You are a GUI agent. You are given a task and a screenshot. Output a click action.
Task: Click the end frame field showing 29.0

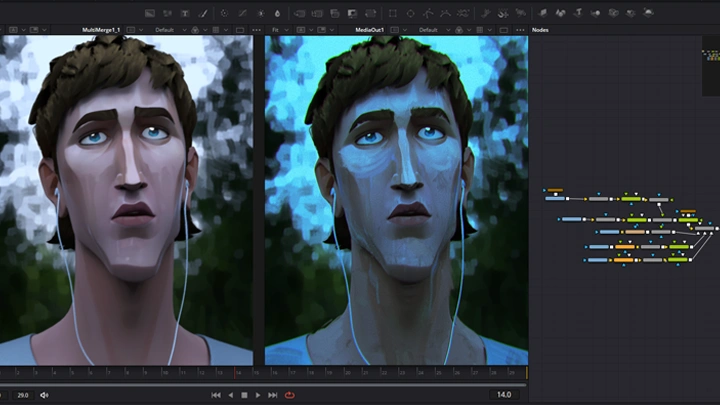pos(22,395)
